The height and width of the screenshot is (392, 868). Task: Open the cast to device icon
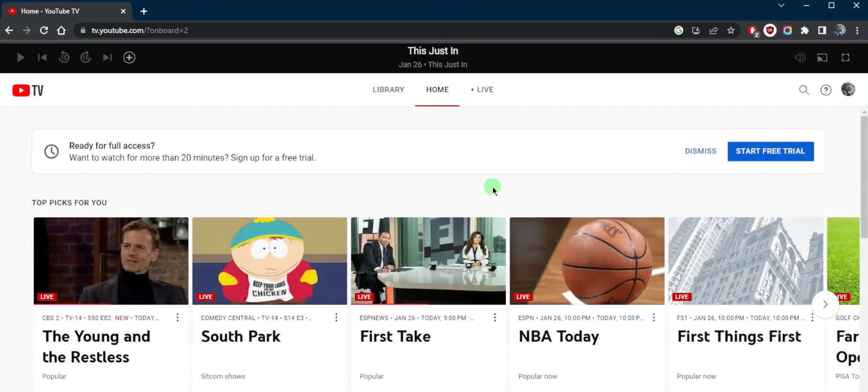tap(822, 58)
